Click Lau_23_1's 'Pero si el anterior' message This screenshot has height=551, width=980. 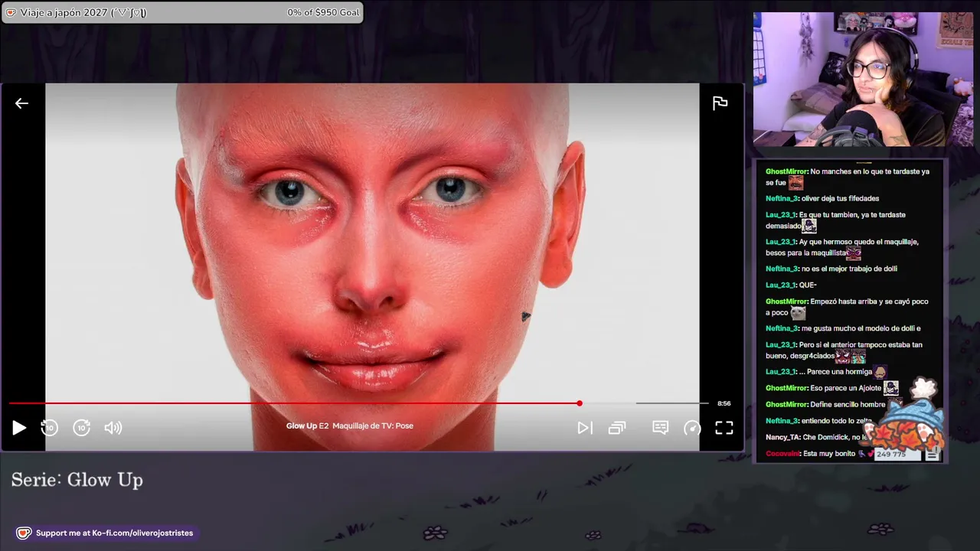click(x=844, y=350)
